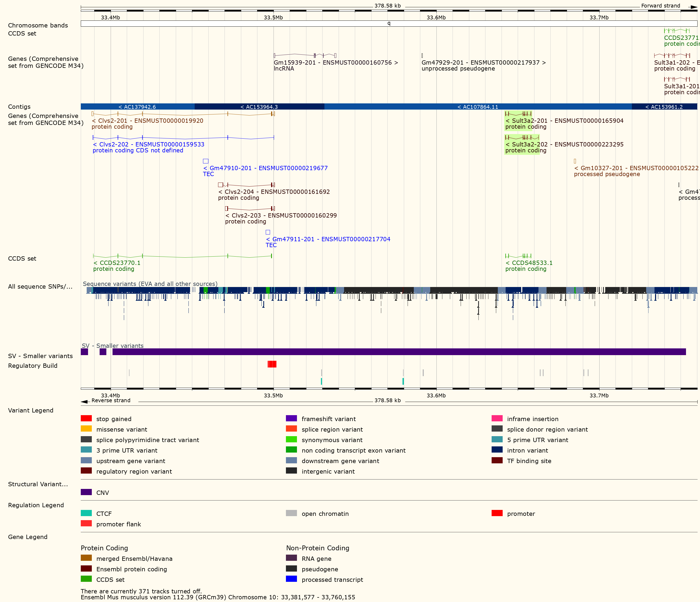Click the reverse strand arrow

click(x=85, y=402)
